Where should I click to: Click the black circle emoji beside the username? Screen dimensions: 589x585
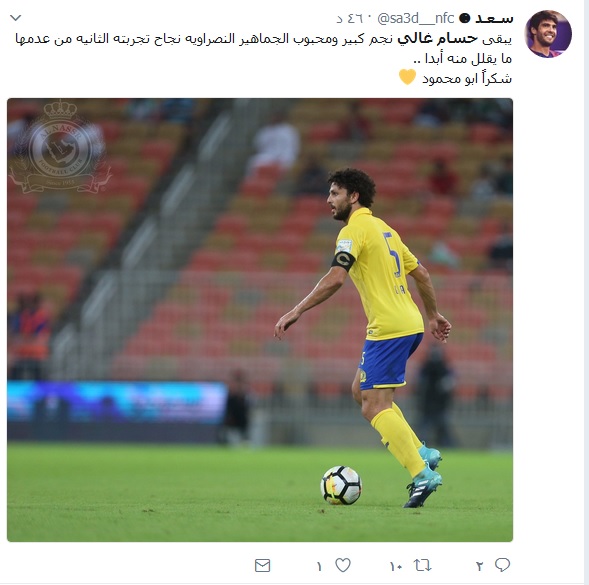[x=465, y=18]
